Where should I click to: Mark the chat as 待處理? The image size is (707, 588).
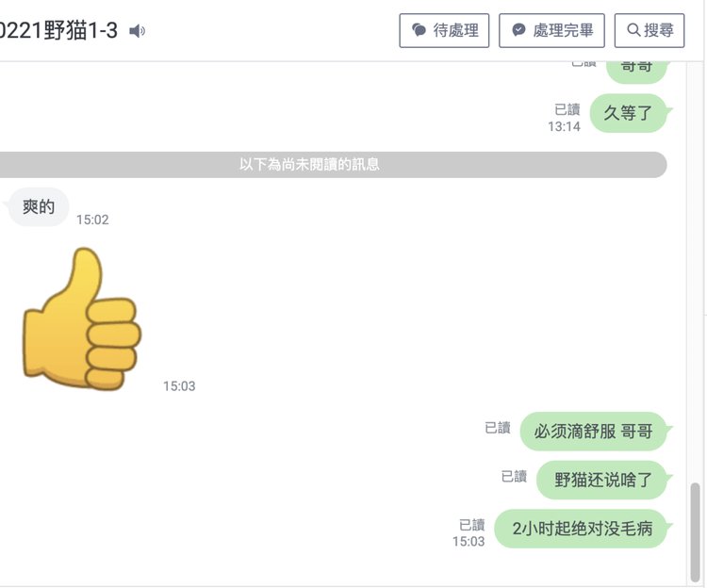[x=444, y=31]
